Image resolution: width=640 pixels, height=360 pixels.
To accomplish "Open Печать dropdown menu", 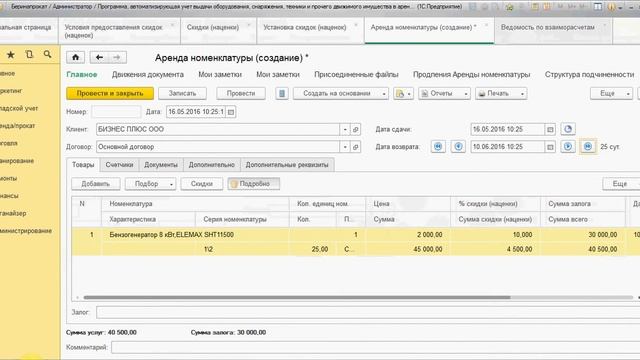I will [x=501, y=93].
